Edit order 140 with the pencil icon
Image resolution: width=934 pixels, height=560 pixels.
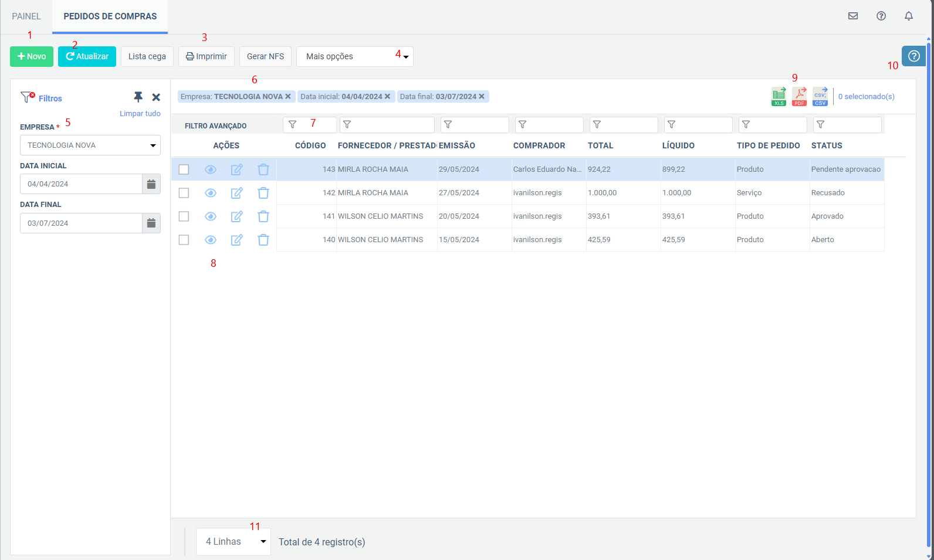pyautogui.click(x=237, y=240)
